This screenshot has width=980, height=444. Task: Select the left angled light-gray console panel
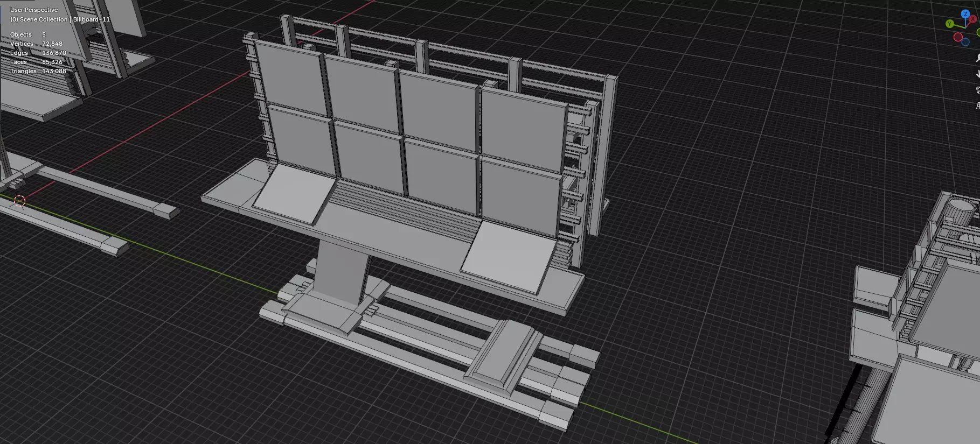[x=294, y=194]
